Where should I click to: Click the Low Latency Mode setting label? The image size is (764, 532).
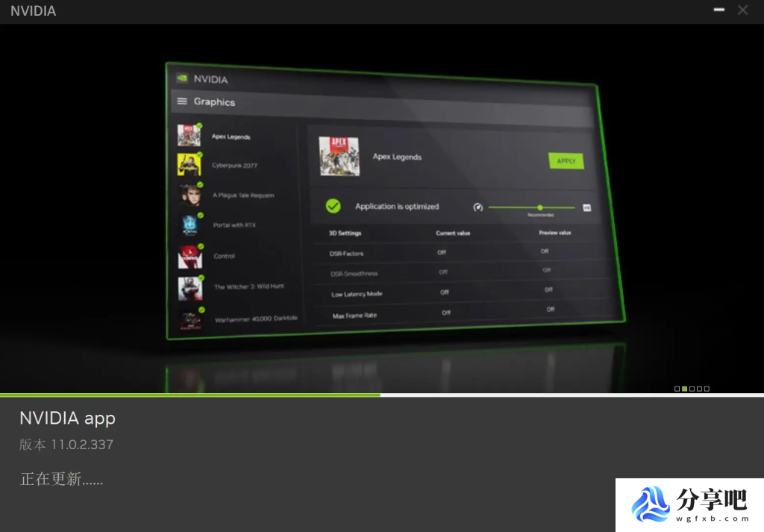coord(357,294)
